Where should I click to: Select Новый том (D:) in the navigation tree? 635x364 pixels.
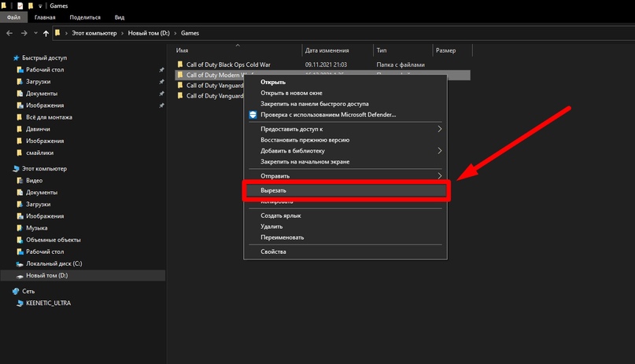click(x=46, y=275)
